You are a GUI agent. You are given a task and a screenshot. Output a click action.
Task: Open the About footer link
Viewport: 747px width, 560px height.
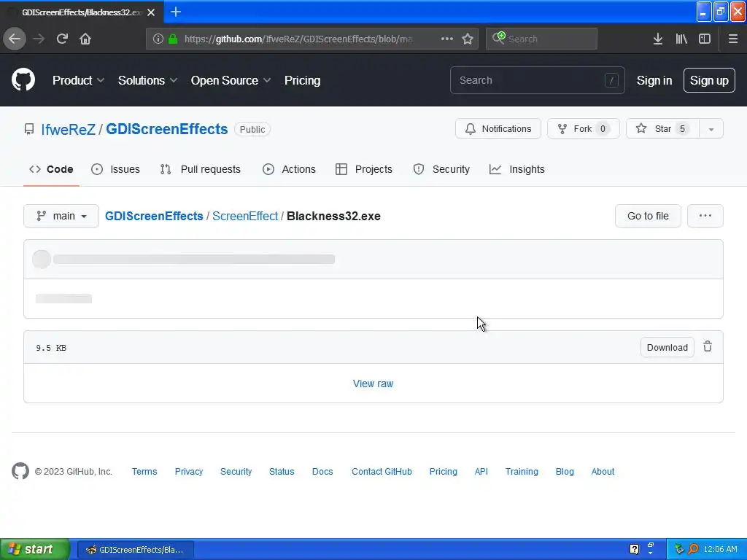[603, 472]
